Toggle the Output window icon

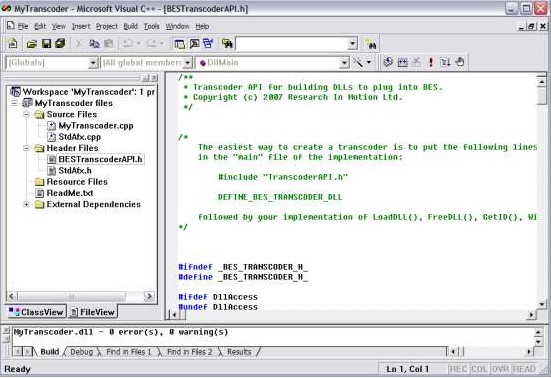[x=194, y=44]
